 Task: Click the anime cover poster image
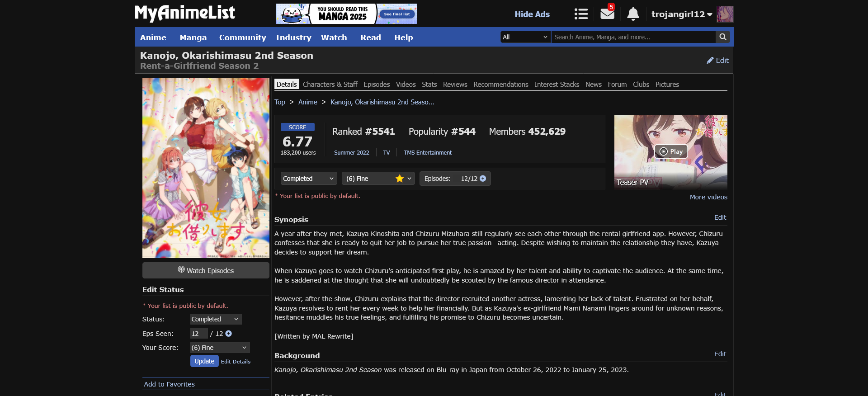point(206,168)
